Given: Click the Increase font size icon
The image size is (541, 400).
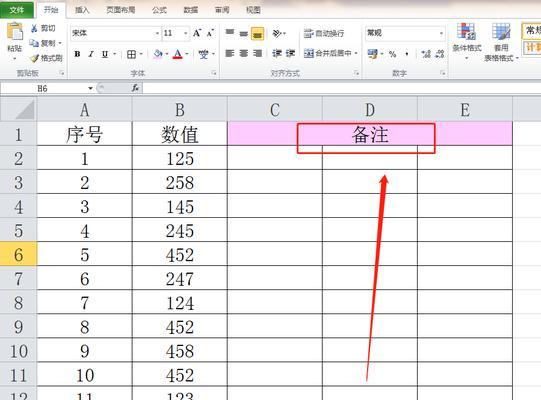Looking at the screenshot, I should tap(197, 33).
